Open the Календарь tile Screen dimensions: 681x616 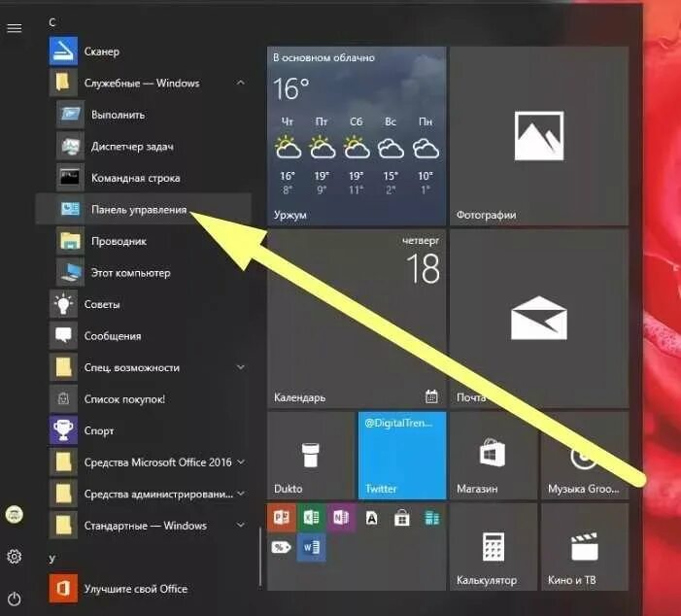click(x=357, y=319)
